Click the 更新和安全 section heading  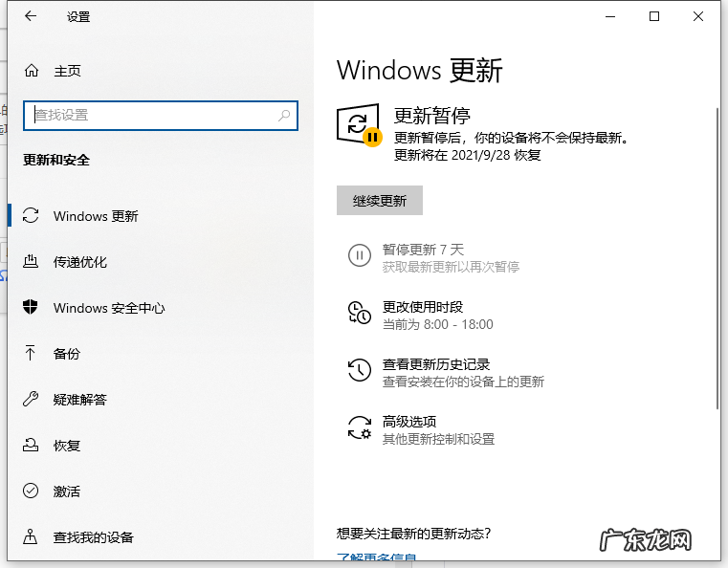pos(56,160)
